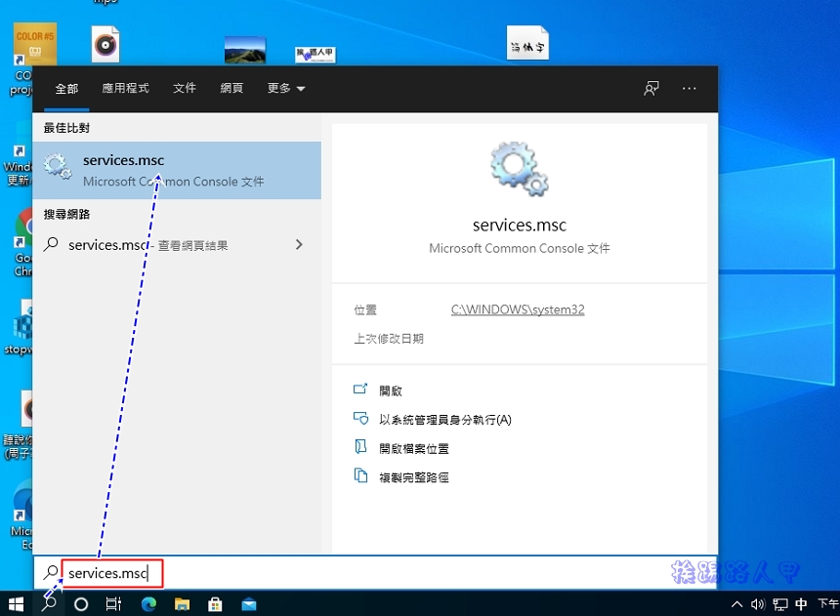Expand the 更多 dropdown filter

286,89
